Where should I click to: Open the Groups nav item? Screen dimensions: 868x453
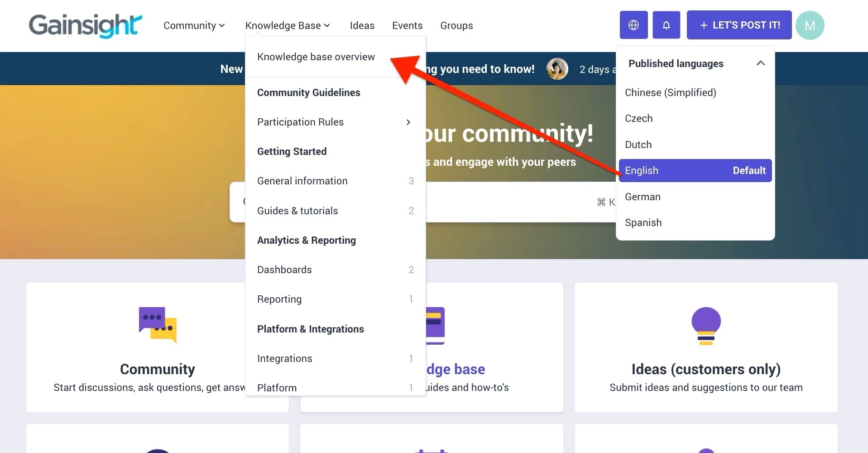point(456,25)
